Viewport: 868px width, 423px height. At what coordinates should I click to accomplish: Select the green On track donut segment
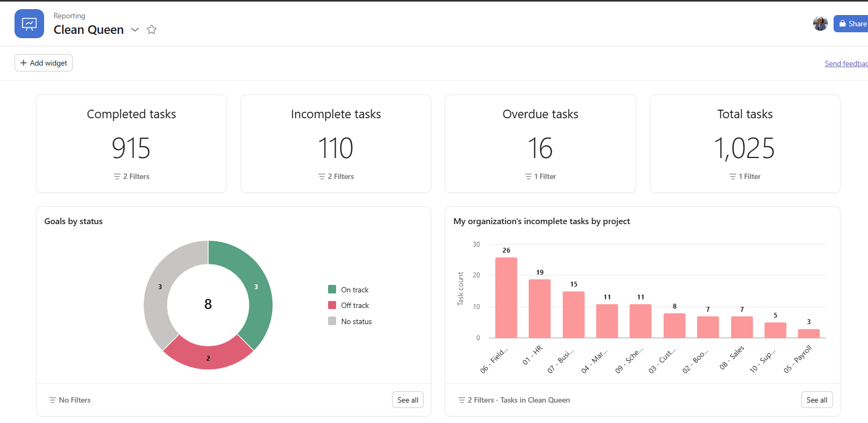(256, 287)
